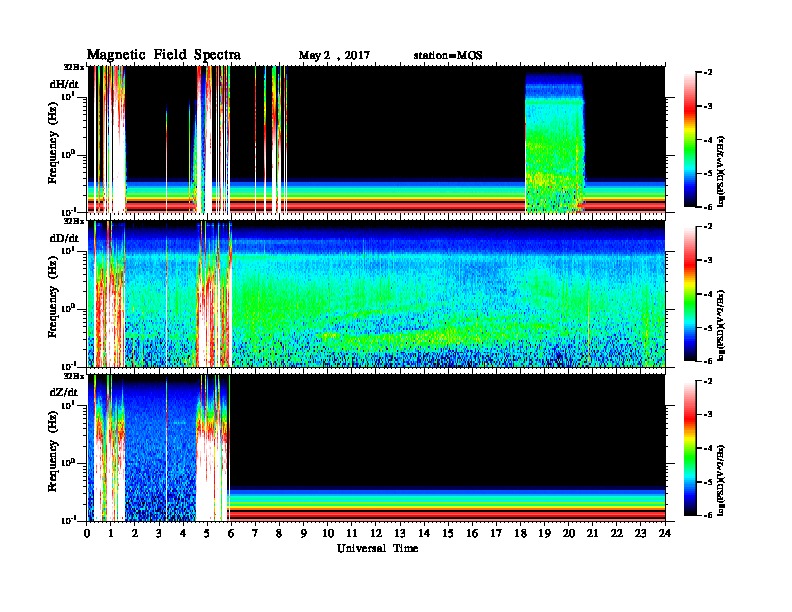792x612 pixels.
Task: Click inside the dD/dt spectrogram panel
Action: (376, 294)
